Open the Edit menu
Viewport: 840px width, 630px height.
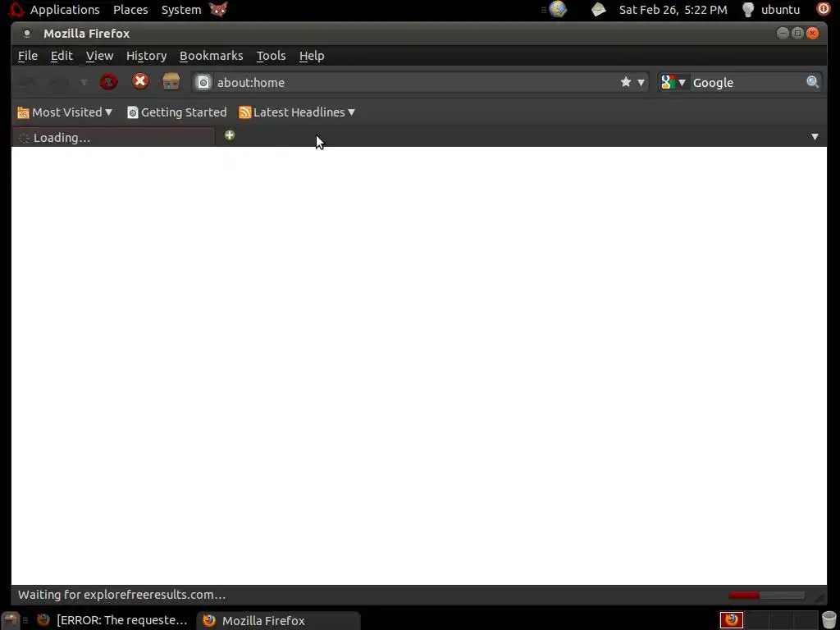pyautogui.click(x=62, y=56)
